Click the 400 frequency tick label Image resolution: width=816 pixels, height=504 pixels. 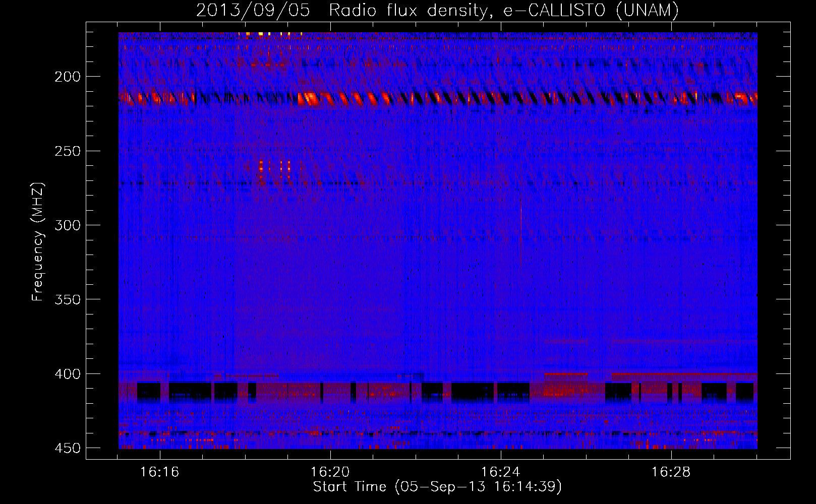pyautogui.click(x=68, y=374)
